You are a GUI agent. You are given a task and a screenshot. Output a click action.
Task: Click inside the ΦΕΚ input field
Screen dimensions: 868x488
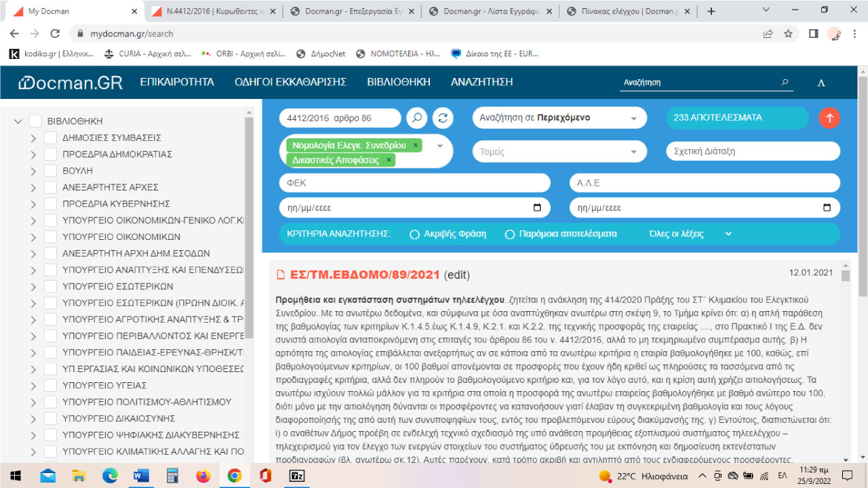(414, 182)
